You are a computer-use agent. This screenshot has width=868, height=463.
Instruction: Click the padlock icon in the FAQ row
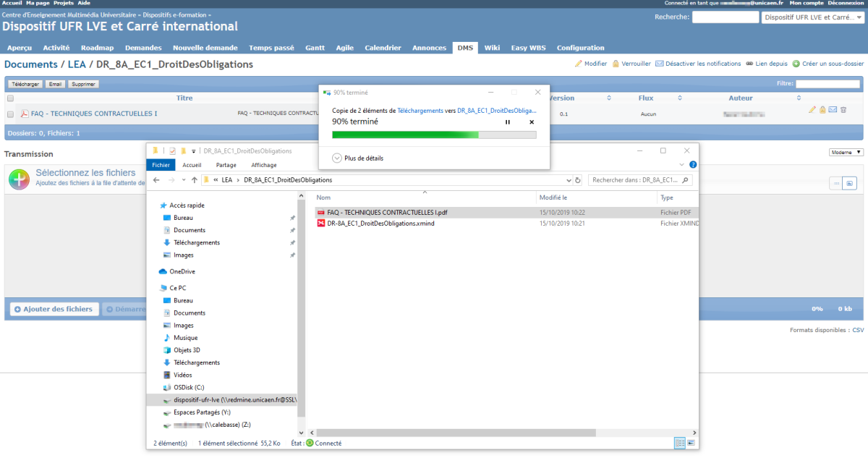(x=822, y=110)
